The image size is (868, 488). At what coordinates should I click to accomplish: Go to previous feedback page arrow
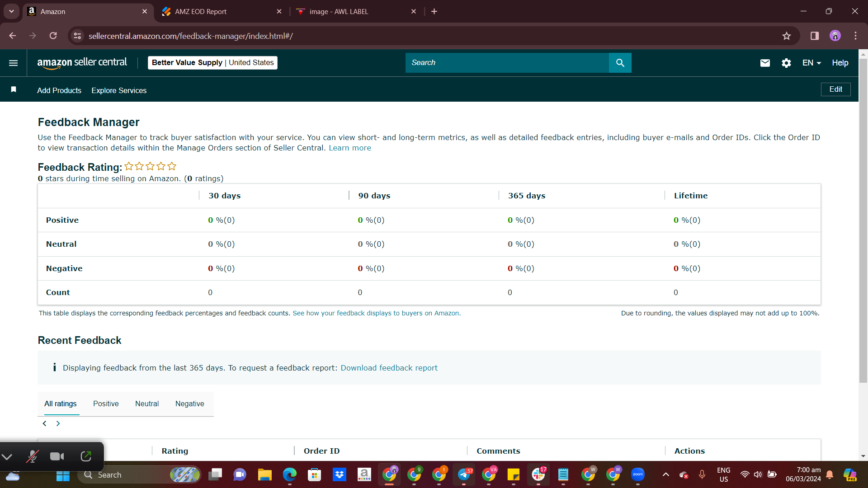pyautogui.click(x=44, y=423)
